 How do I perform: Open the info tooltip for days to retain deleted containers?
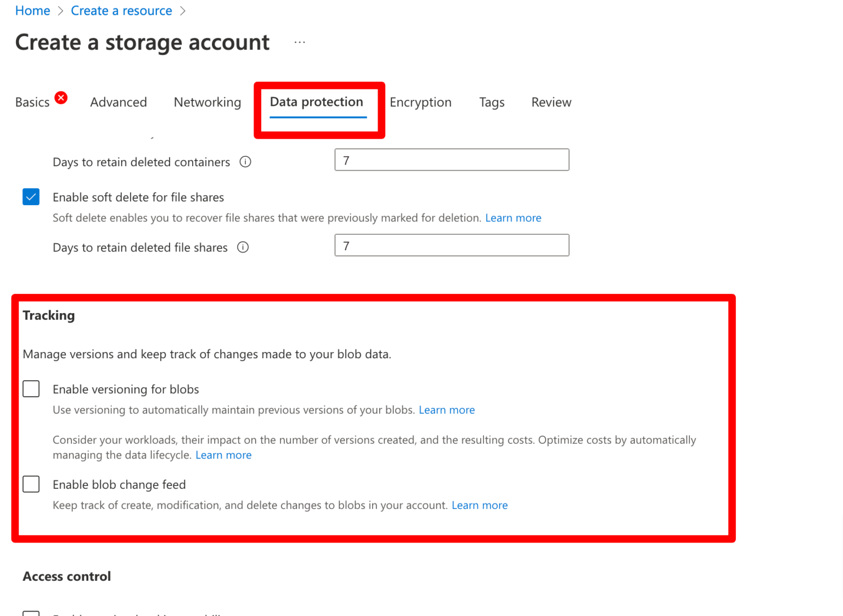[x=245, y=162]
